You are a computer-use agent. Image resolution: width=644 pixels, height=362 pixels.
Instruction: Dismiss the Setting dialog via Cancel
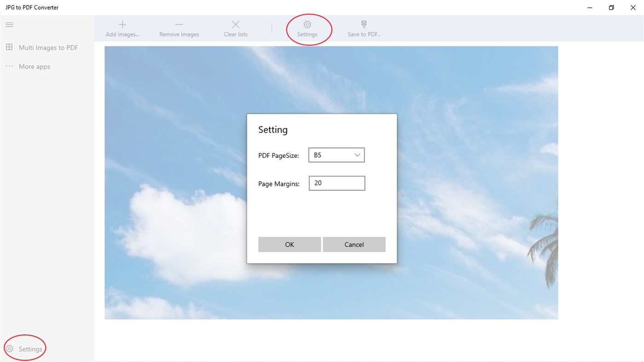[354, 244]
